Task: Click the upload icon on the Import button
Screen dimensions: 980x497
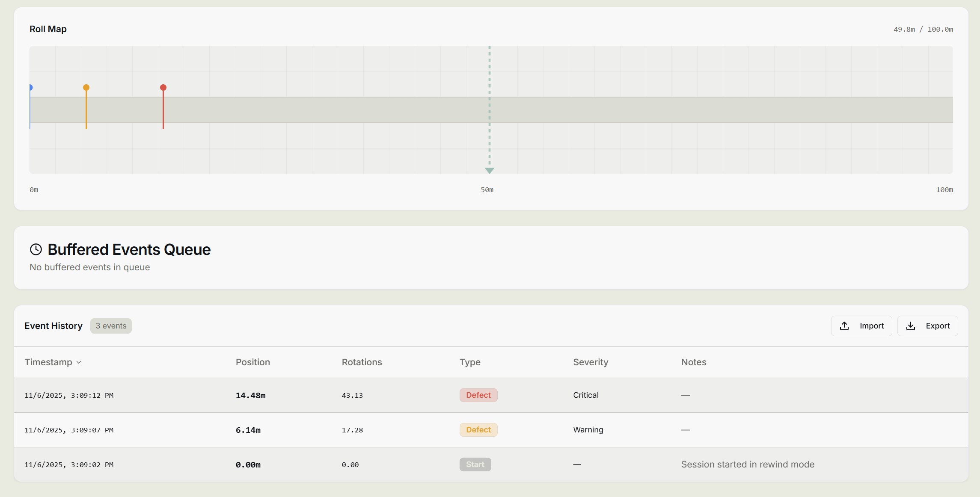Action: pyautogui.click(x=844, y=326)
